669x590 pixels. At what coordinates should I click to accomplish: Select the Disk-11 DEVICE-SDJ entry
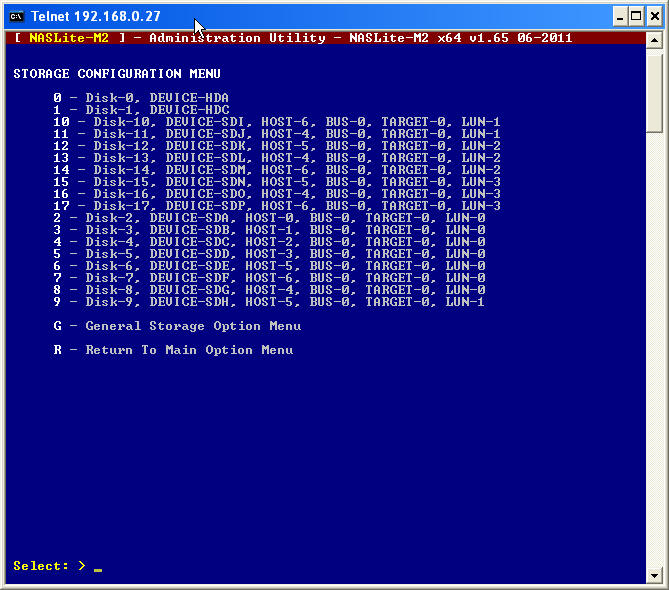pos(276,134)
